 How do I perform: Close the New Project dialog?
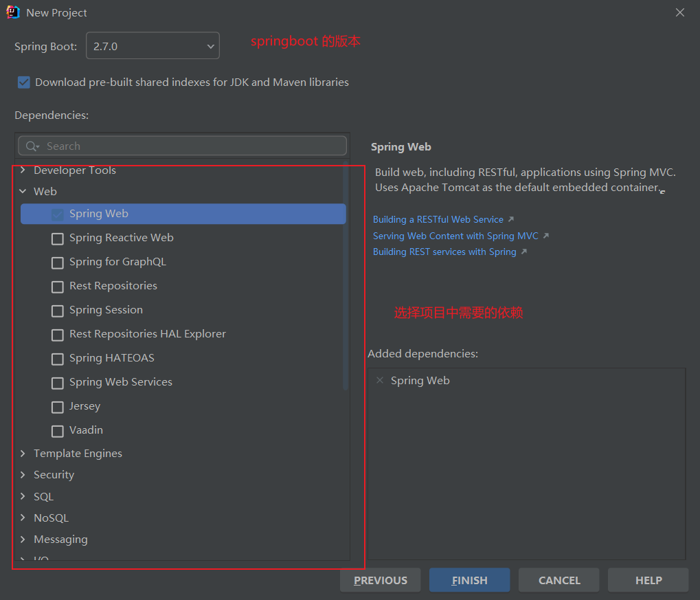point(679,12)
